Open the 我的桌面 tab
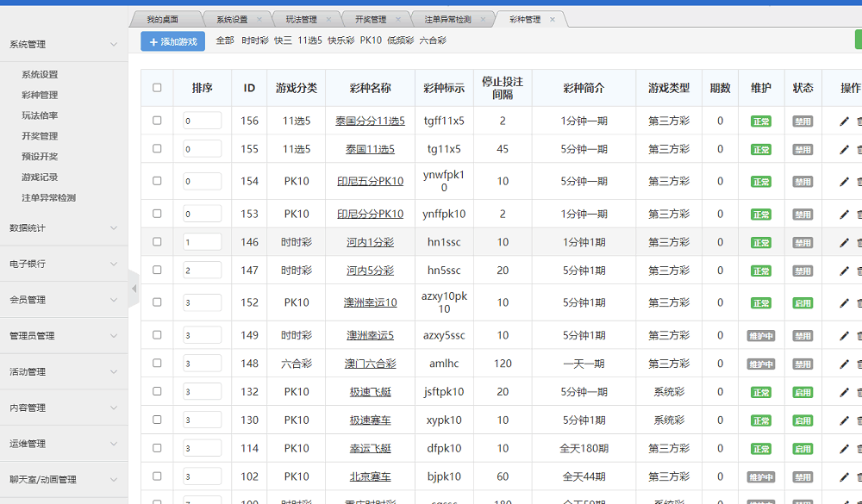Screen dimensions: 862x504 [162, 19]
